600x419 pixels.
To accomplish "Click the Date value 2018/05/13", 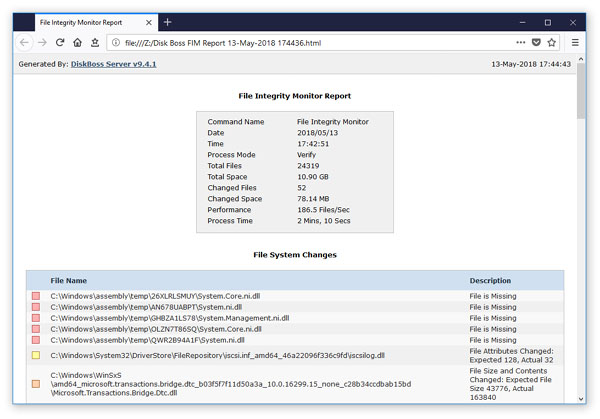I will 317,133.
